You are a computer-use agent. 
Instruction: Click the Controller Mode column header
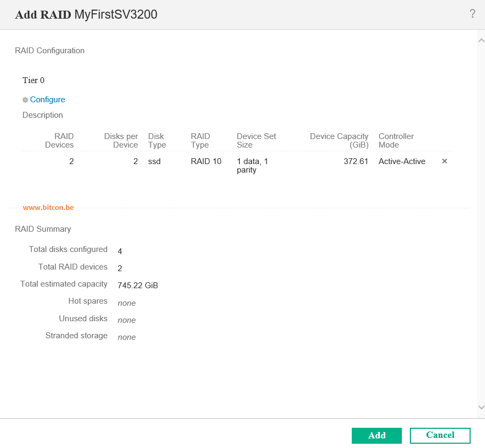pyautogui.click(x=396, y=141)
